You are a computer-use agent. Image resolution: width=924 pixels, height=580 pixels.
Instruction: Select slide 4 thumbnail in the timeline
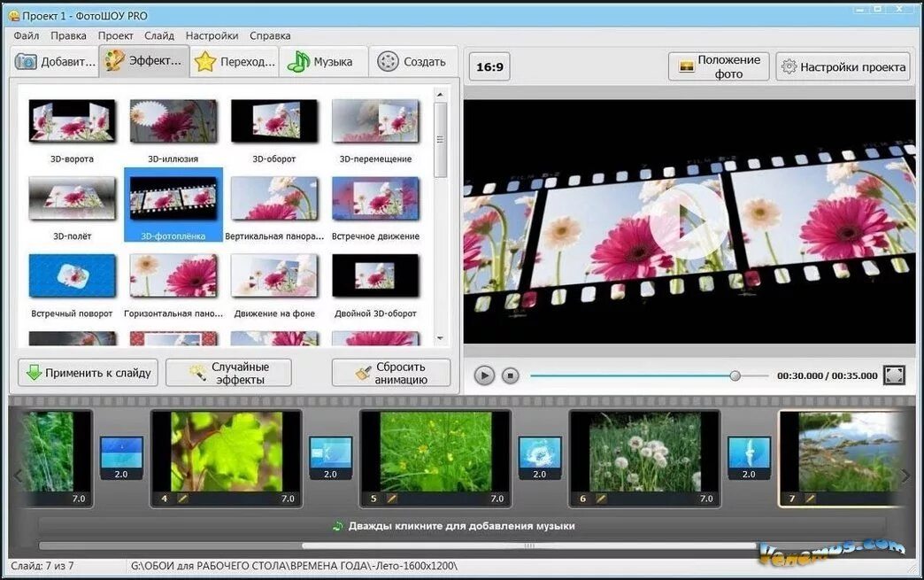point(227,459)
